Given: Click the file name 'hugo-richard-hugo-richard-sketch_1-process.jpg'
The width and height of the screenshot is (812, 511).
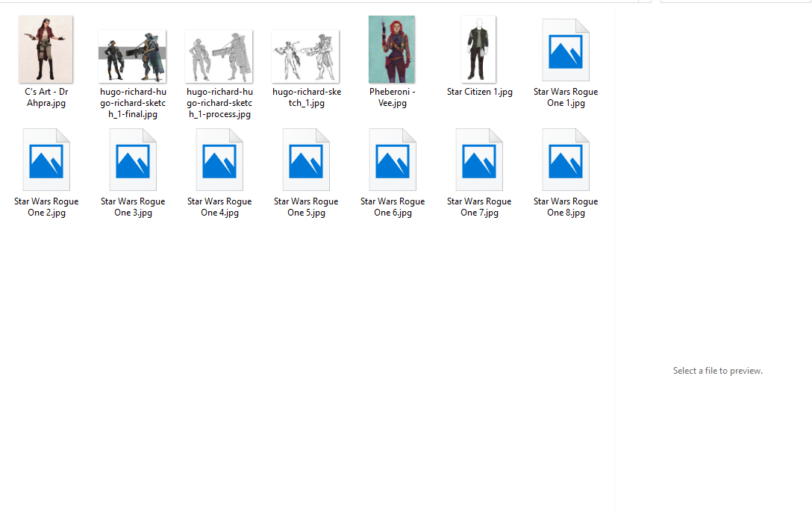Looking at the screenshot, I should 219,103.
